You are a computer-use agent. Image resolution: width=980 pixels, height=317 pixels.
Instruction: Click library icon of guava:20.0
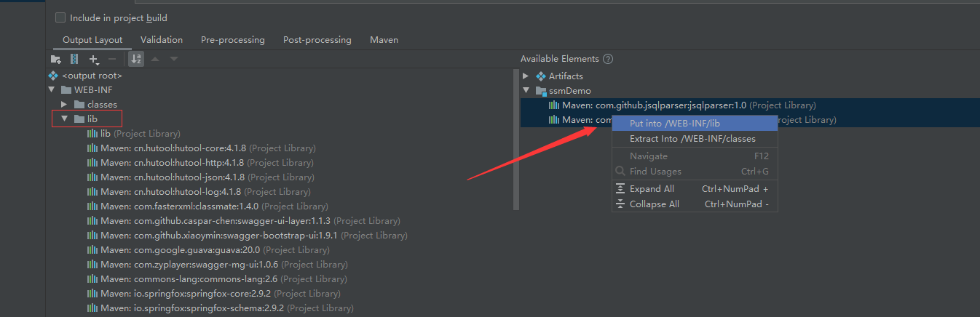[x=92, y=250]
